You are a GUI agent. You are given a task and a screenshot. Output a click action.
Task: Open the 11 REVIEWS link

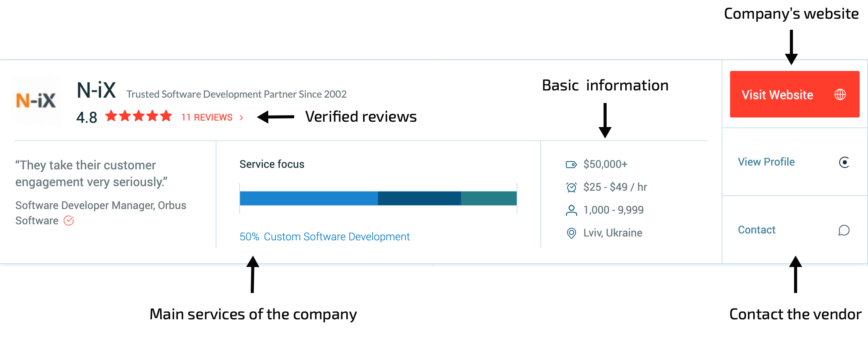click(x=207, y=117)
